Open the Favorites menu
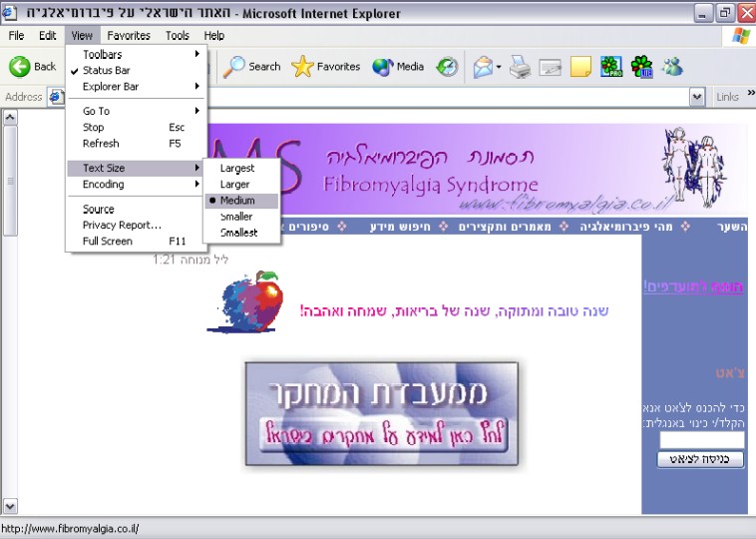756x539 pixels. coord(129,36)
